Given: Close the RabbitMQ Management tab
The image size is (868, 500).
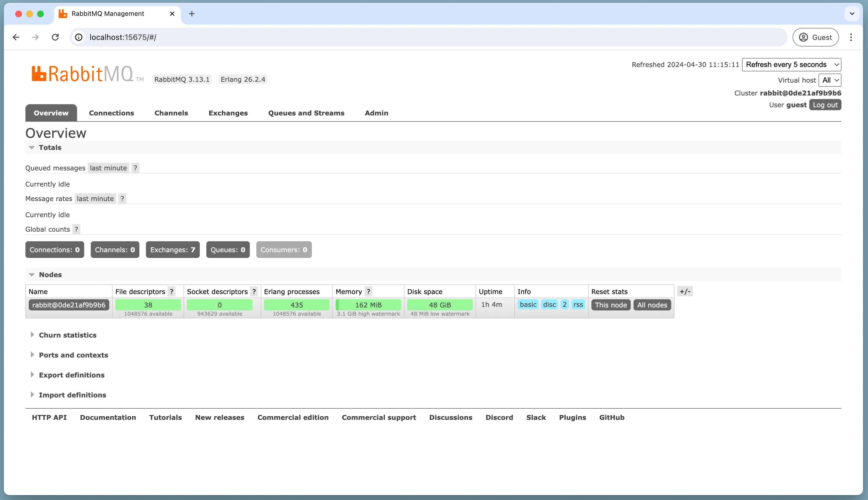Looking at the screenshot, I should (172, 14).
